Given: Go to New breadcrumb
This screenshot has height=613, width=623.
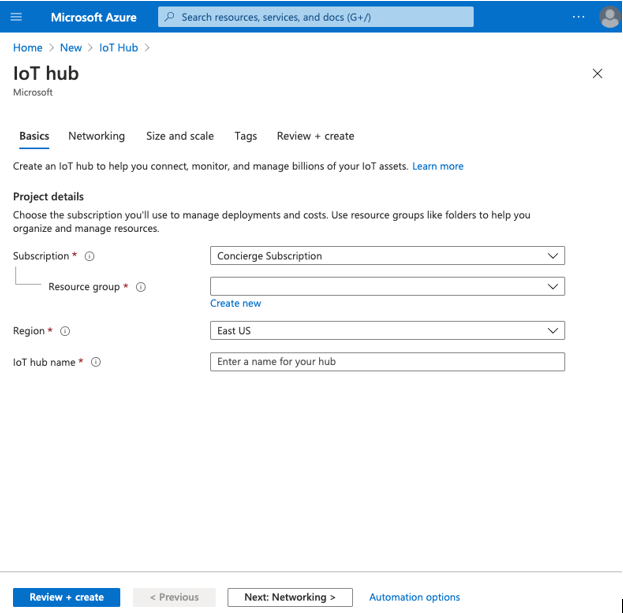Looking at the screenshot, I should point(71,48).
